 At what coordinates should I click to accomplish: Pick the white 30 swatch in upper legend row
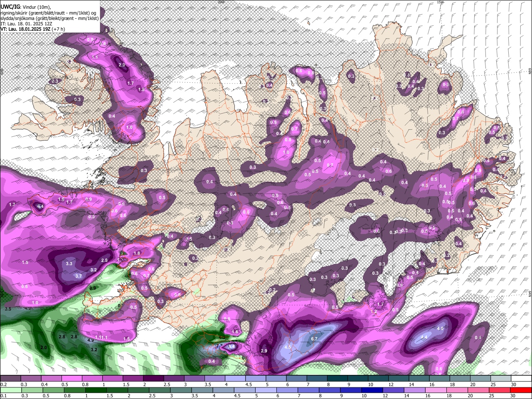pyautogui.click(x=522, y=379)
